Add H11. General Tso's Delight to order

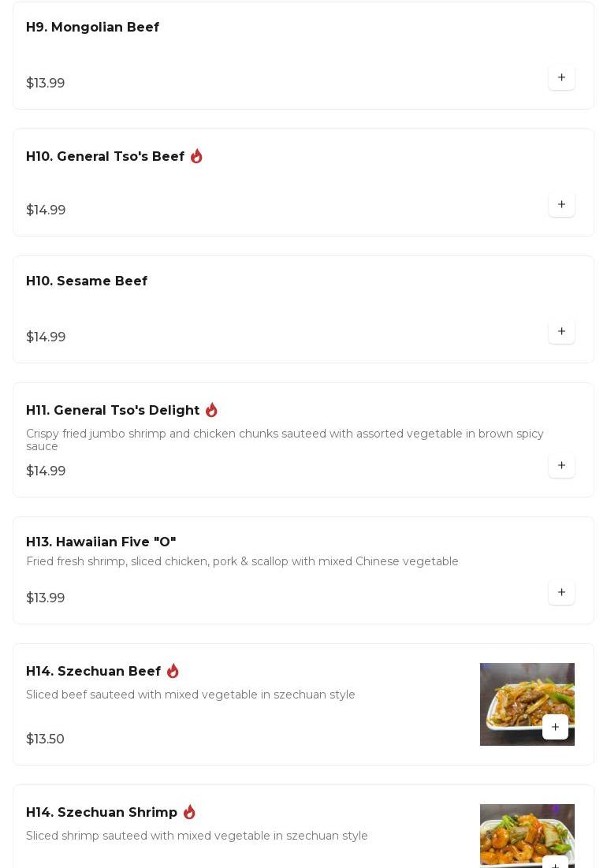(561, 465)
